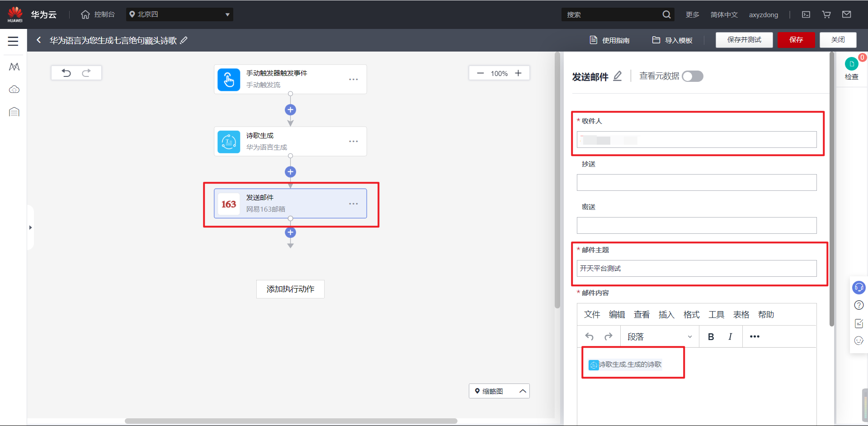Click the 密送 BCC field

697,226
